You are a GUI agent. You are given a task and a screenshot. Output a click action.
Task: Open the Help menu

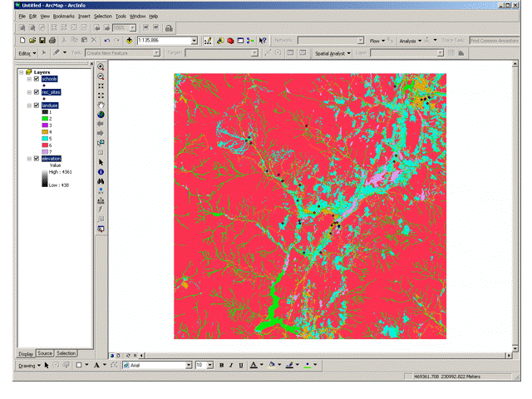pyautogui.click(x=154, y=17)
